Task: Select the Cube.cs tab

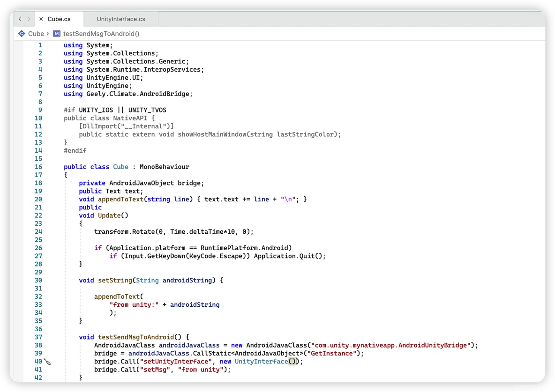Action: [x=59, y=19]
